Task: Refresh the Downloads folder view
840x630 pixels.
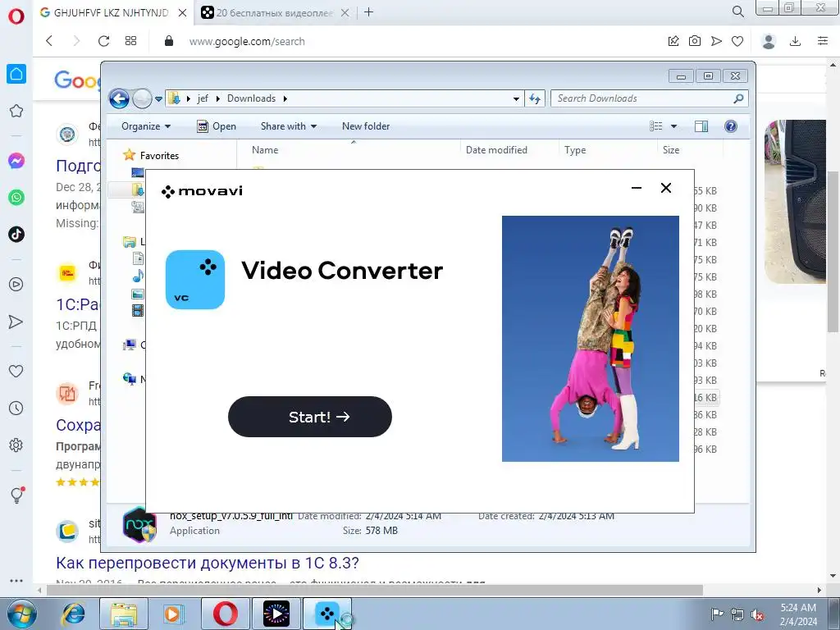Action: (535, 98)
